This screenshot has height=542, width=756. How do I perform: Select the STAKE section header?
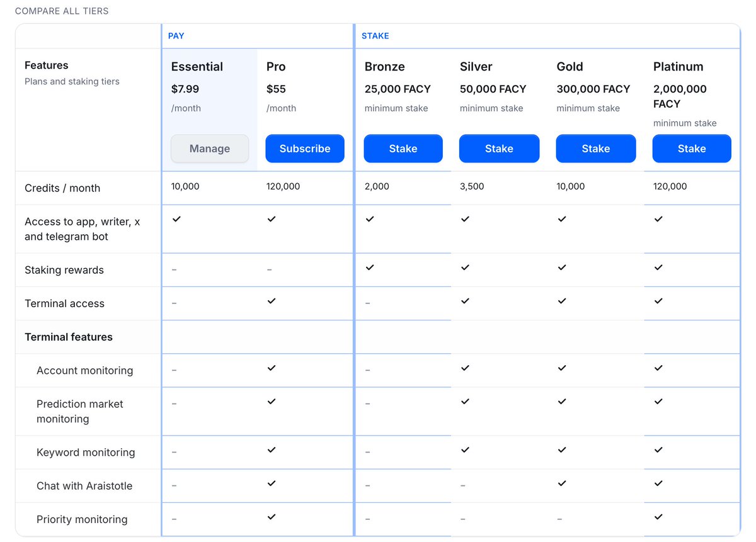[375, 36]
